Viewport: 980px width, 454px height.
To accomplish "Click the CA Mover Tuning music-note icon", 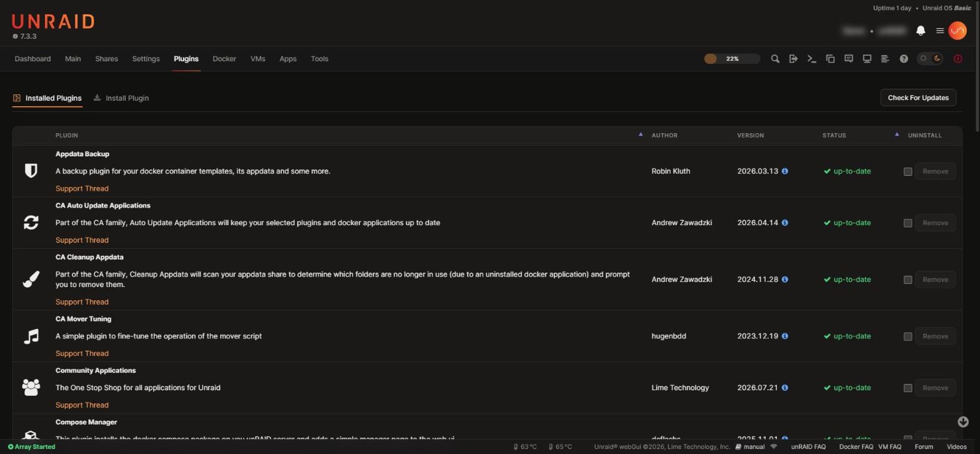I will tap(31, 336).
